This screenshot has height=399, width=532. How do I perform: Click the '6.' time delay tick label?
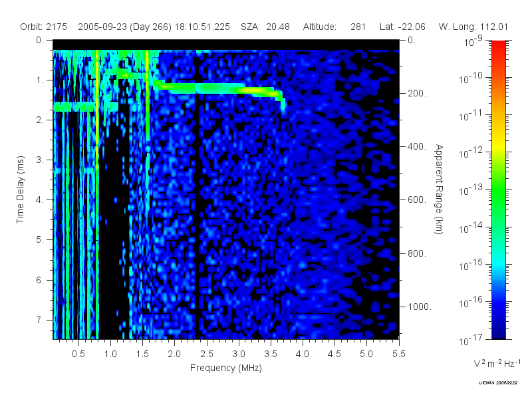pos(41,280)
